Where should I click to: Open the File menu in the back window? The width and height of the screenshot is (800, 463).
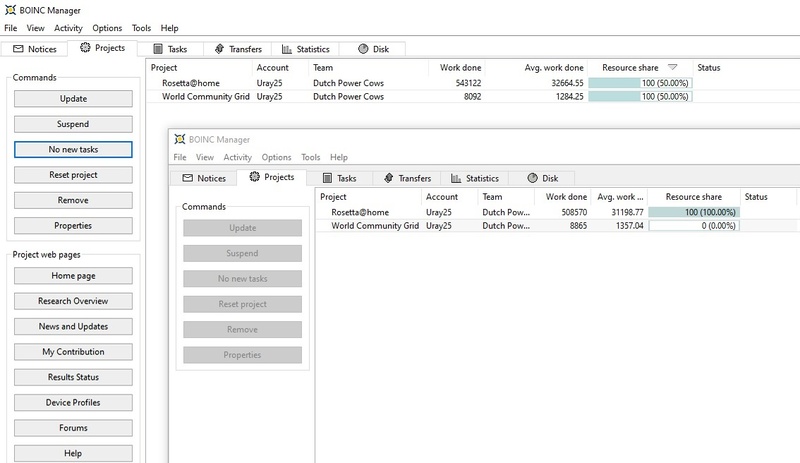[11, 28]
